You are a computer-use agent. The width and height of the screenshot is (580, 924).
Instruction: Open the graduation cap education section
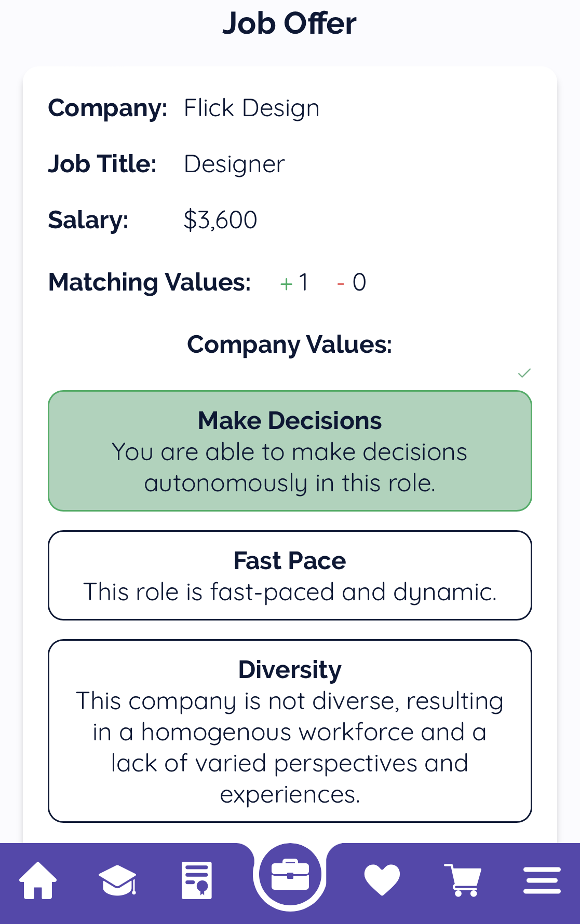(117, 880)
